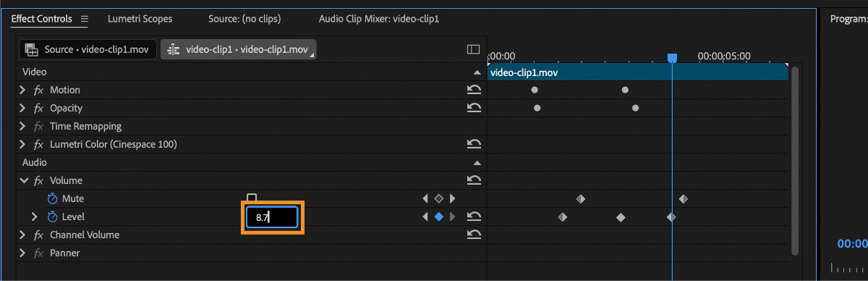Image resolution: width=868 pixels, height=281 pixels.
Task: Toggle the show/hide timeline view icon
Action: pos(474,49)
